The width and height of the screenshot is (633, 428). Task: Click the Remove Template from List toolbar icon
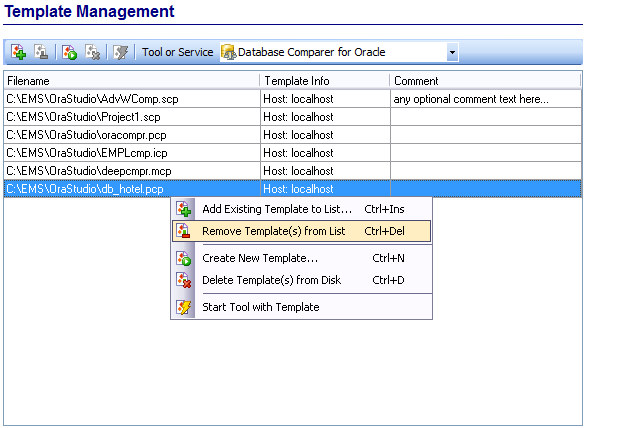click(x=42, y=52)
